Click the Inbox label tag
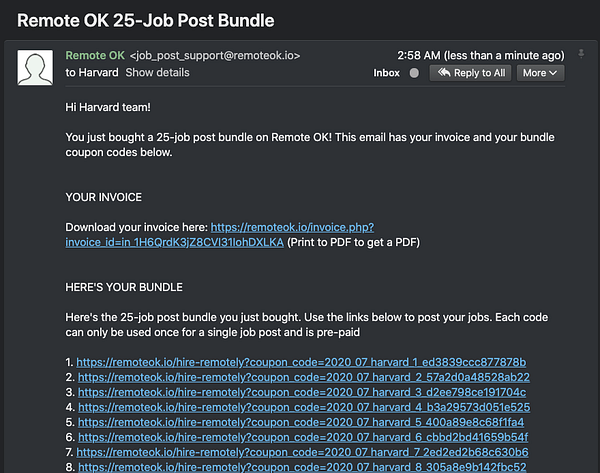This screenshot has width=600, height=473. point(386,73)
